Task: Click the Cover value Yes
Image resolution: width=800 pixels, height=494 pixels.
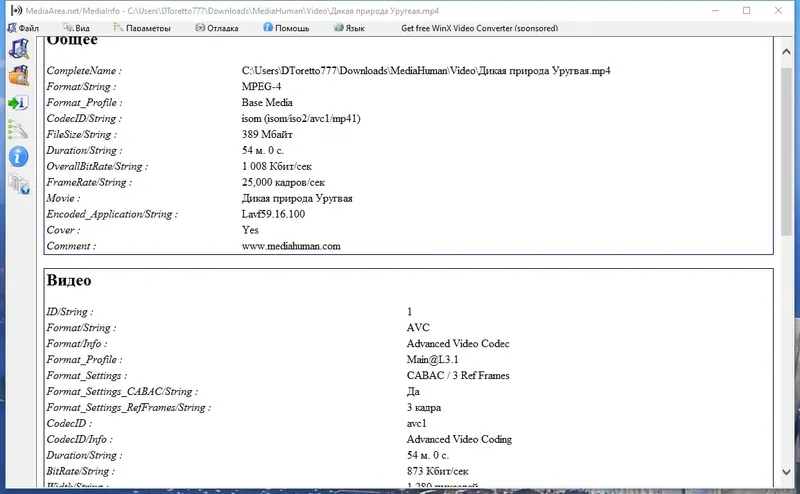Action: 250,230
